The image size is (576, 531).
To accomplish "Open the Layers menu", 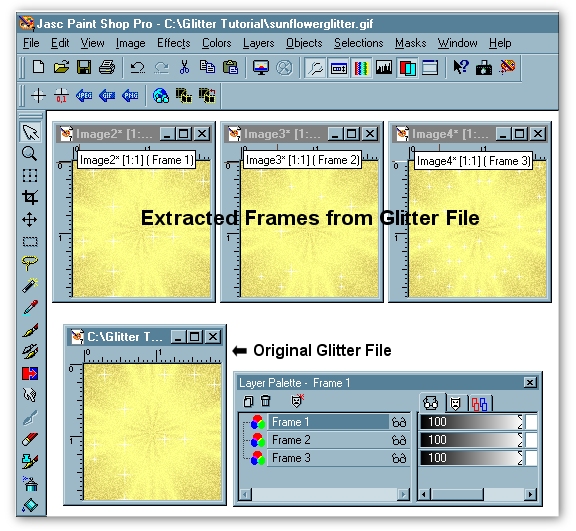I will [258, 43].
